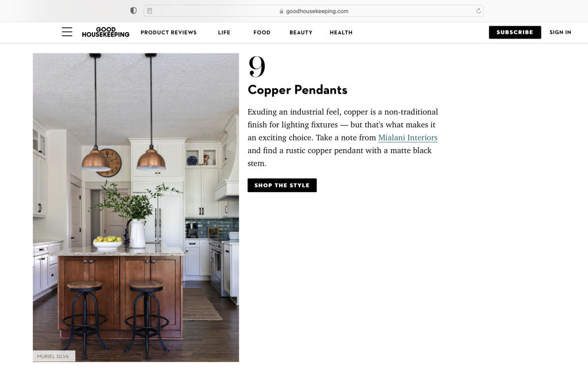
Task: Navigate to the Food section
Action: click(262, 33)
